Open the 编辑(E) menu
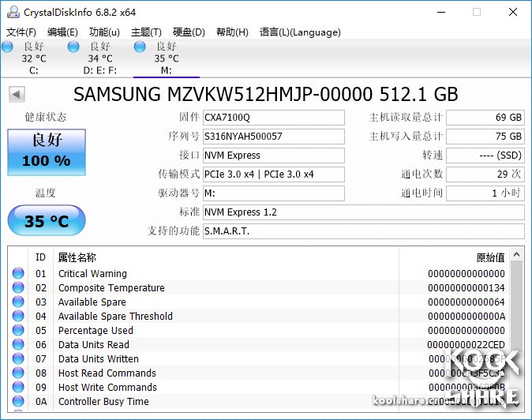Screen dimensions: 532x420 [62, 32]
